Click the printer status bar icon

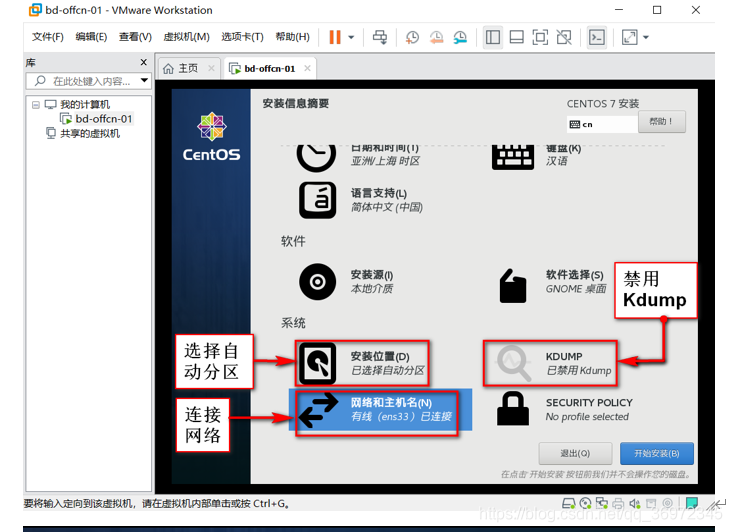pos(618,504)
